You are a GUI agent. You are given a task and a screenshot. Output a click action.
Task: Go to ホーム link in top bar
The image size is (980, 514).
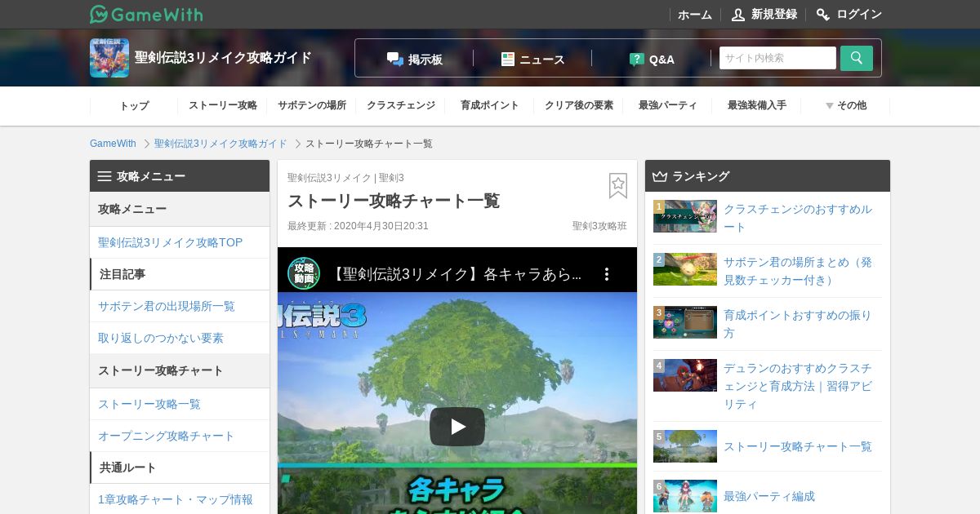click(695, 15)
